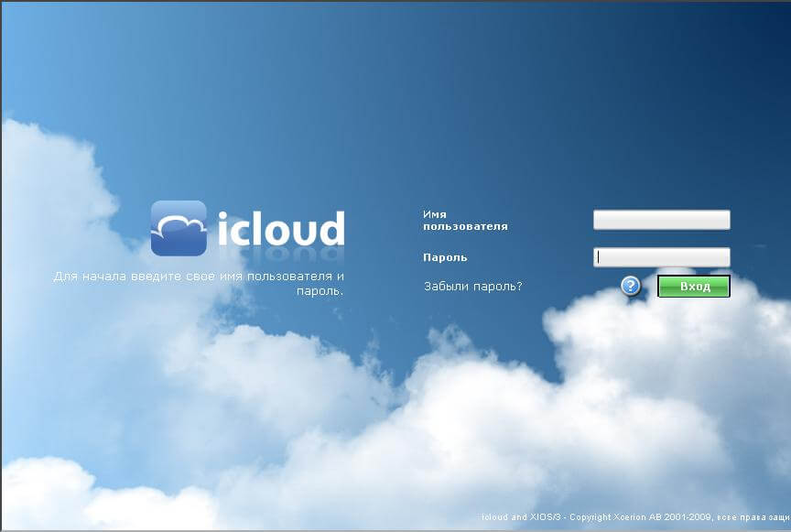This screenshot has height=532, width=791.
Task: Click the Имя пользователя label
Action: coord(465,220)
